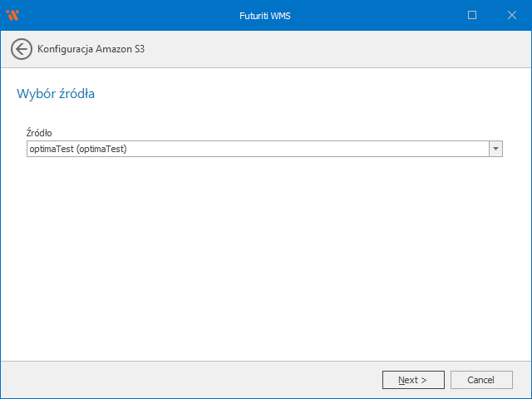Click title bar space before maximize button
Image resolution: width=532 pixels, height=399 pixels.
(x=399, y=15)
